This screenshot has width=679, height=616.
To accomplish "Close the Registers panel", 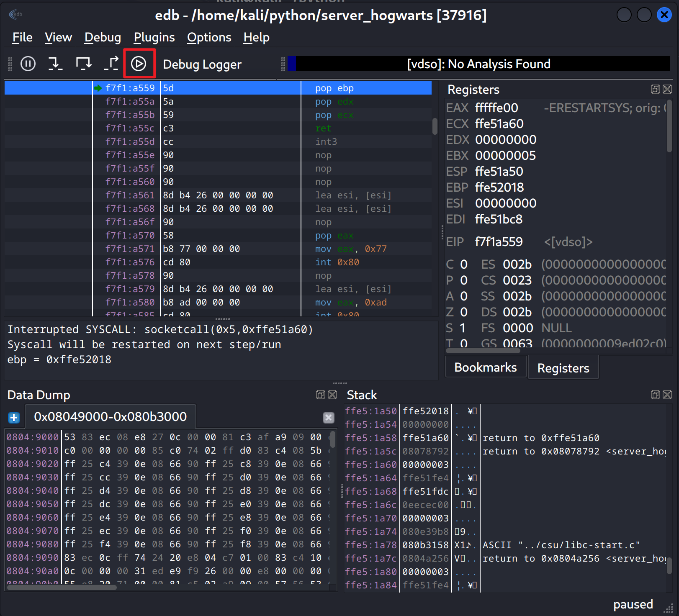I will (667, 89).
